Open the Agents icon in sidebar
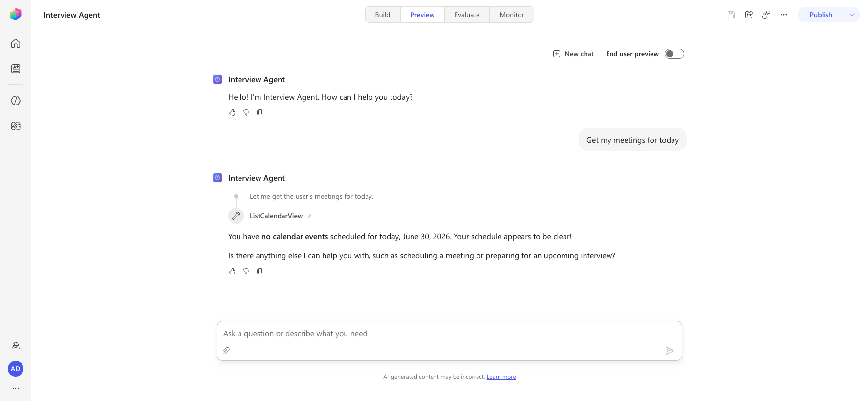Screen dimensions: 868x401 tap(16, 101)
